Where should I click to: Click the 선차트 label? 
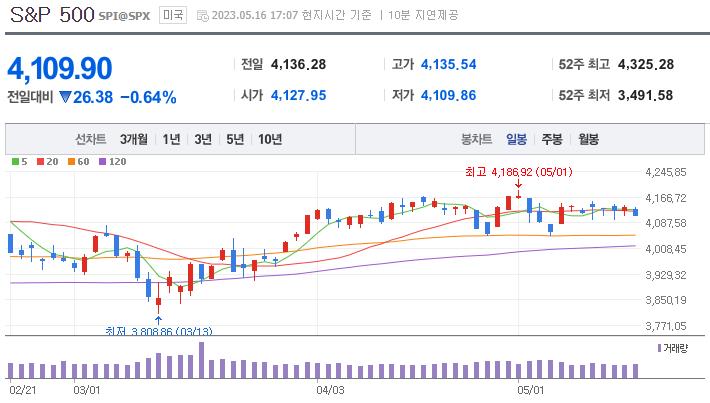(91, 139)
